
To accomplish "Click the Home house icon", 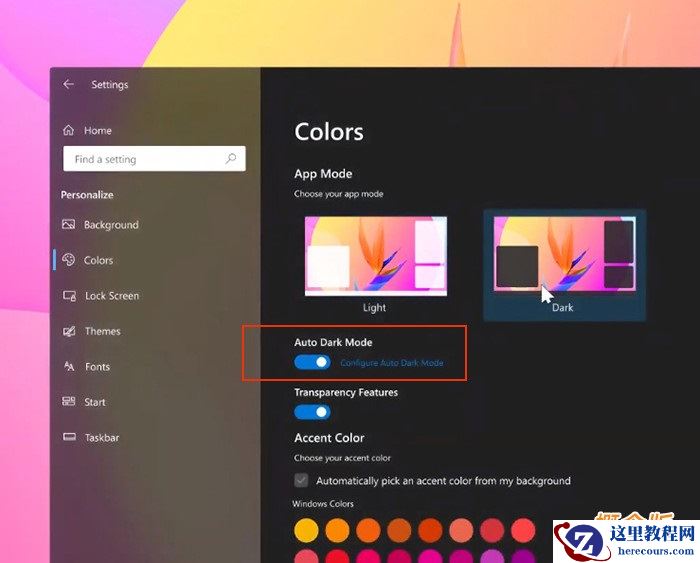I will pyautogui.click(x=68, y=130).
